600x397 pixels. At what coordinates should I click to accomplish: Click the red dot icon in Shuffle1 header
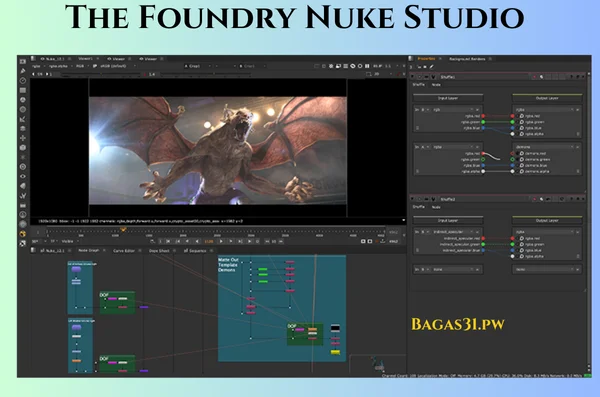pyautogui.click(x=535, y=77)
